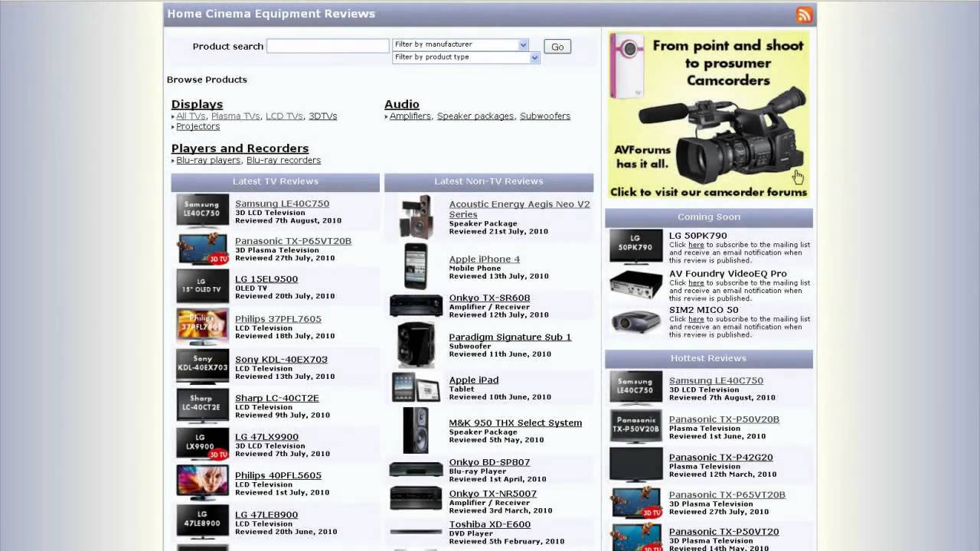Click the Apple iPad thumbnail

[416, 387]
